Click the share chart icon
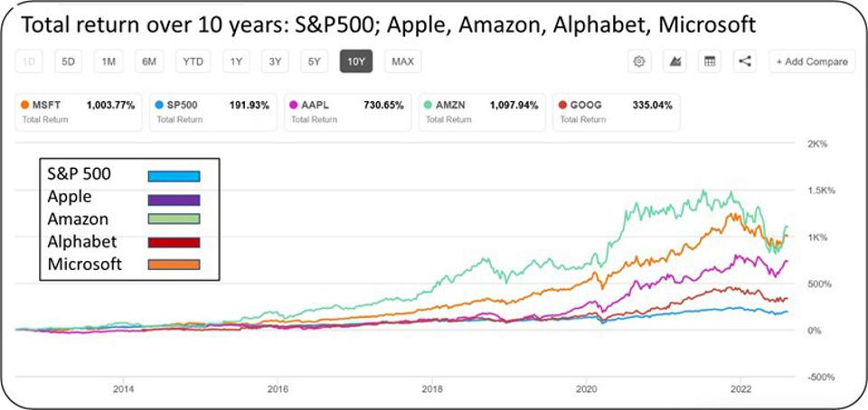The image size is (868, 410). 745,61
